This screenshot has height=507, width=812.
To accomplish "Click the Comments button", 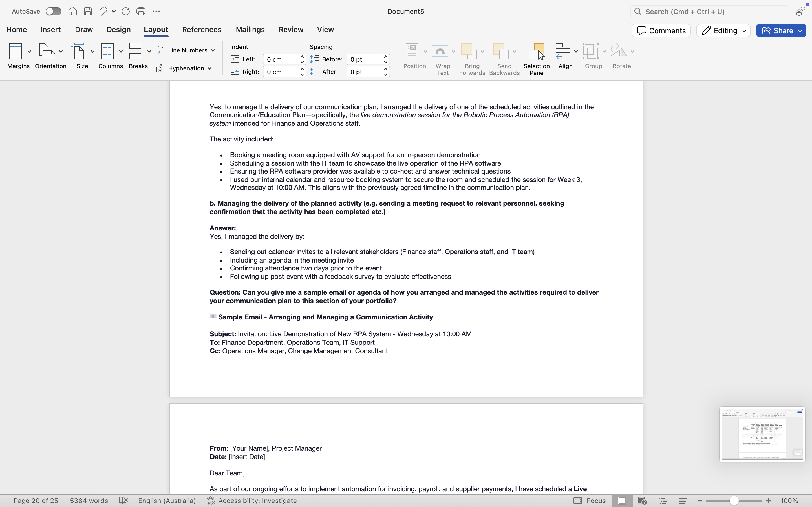I will [661, 30].
